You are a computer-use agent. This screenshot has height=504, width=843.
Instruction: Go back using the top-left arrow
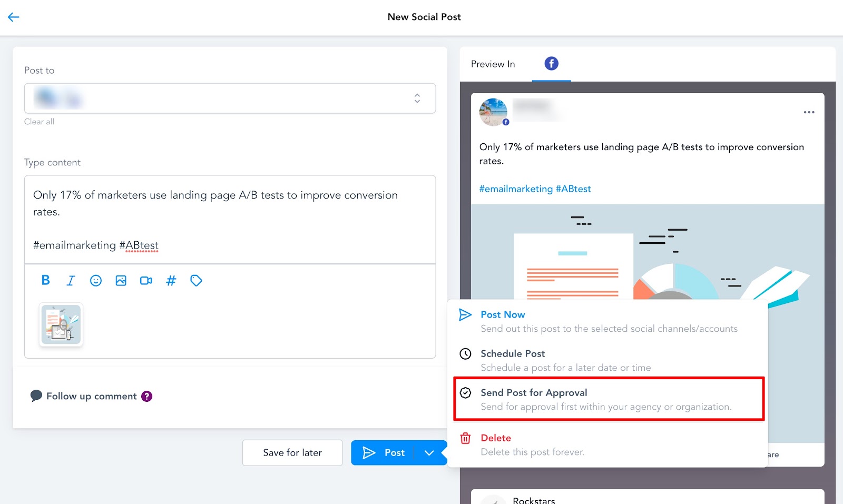(x=14, y=17)
